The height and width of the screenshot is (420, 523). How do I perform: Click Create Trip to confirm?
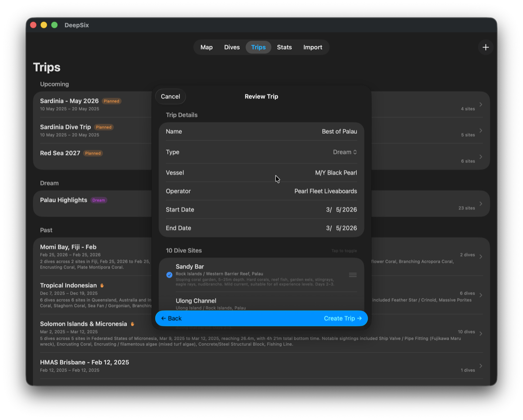coord(343,318)
